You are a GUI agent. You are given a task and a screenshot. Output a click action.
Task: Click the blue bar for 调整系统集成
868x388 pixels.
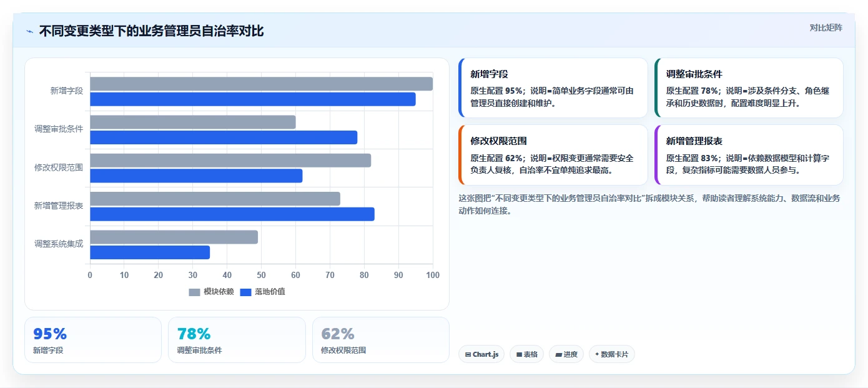coord(150,252)
